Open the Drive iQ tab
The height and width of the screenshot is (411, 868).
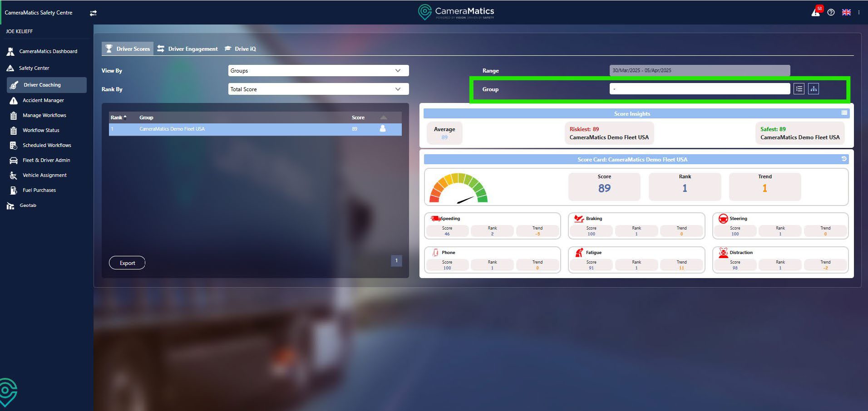tap(241, 49)
